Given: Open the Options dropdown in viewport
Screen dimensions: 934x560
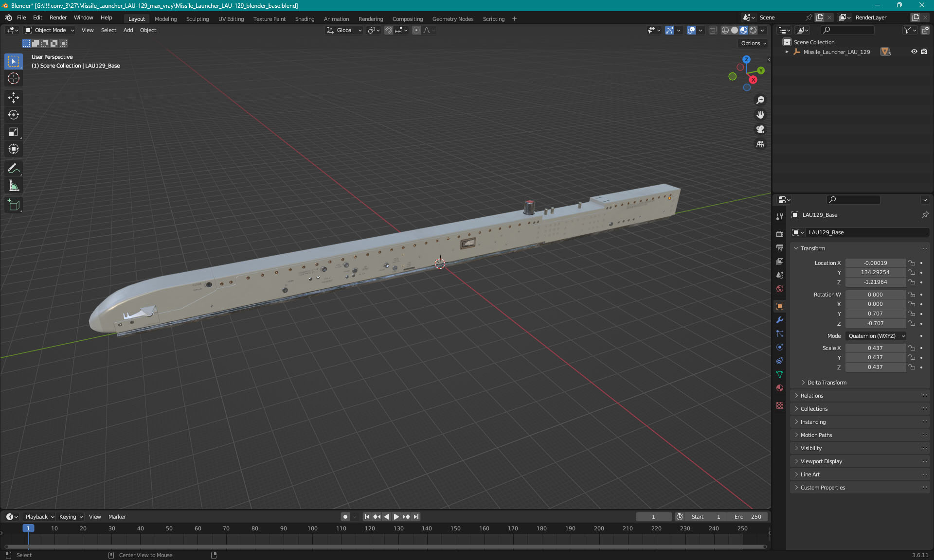Looking at the screenshot, I should pos(753,43).
